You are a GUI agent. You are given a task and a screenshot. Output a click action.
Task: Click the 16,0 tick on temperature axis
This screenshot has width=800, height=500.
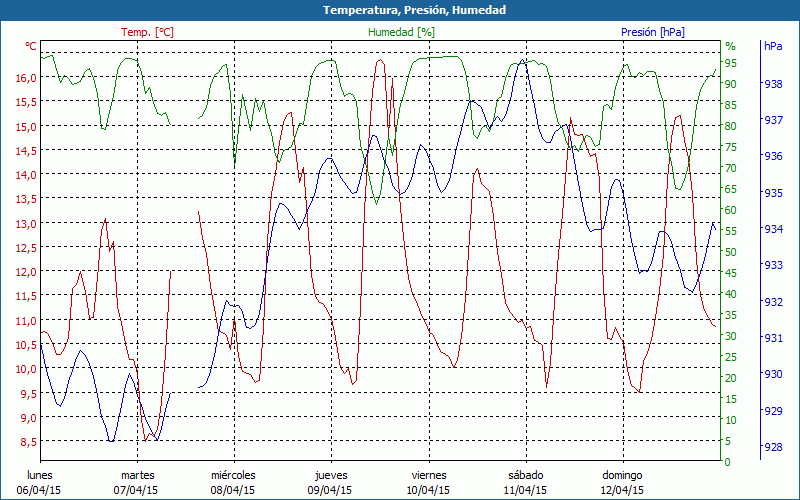26,78
